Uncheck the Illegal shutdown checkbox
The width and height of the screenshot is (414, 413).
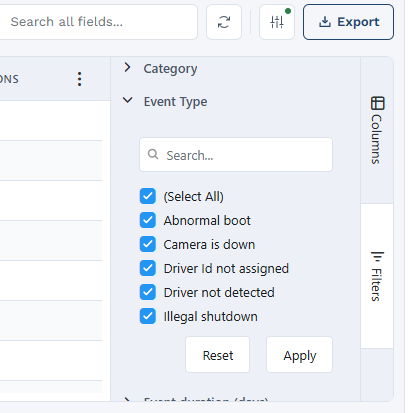(x=148, y=316)
